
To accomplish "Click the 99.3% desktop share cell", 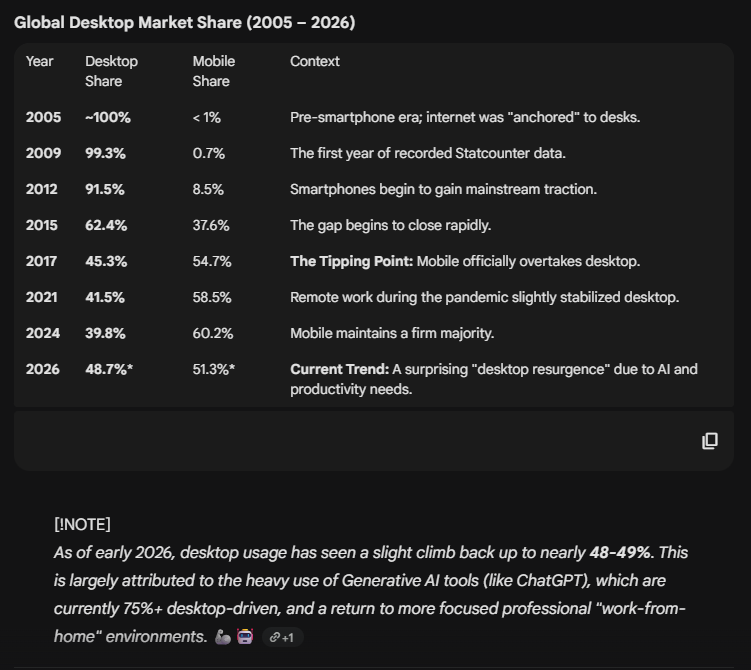I will coord(105,153).
